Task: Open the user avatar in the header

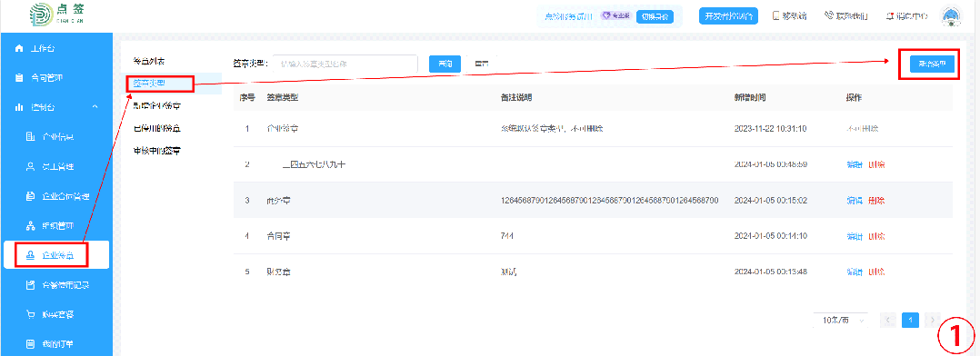Action: tap(951, 17)
